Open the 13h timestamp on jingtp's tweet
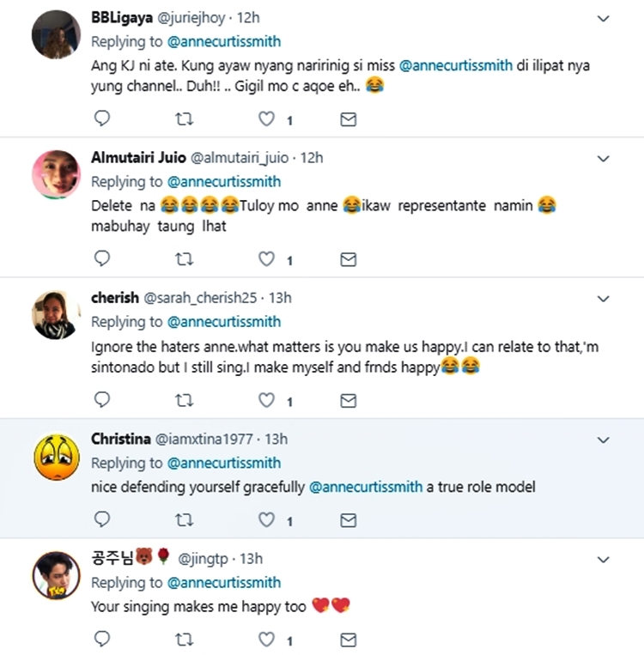This screenshot has width=644, height=655. pos(251,559)
